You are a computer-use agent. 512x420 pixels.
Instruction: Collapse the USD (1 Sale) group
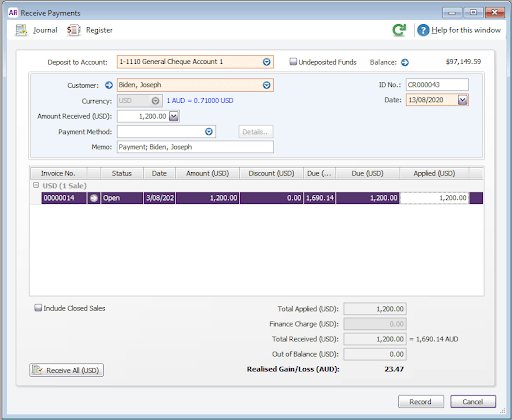tap(36, 185)
